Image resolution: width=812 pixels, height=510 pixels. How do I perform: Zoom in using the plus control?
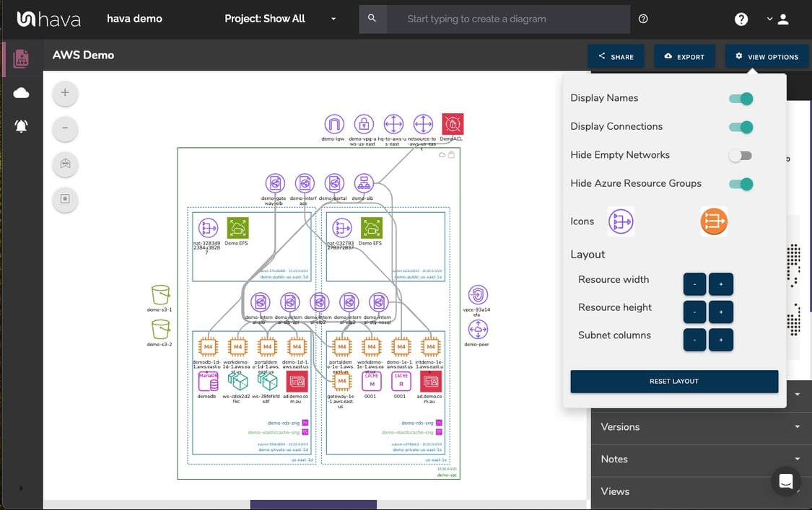coord(65,93)
